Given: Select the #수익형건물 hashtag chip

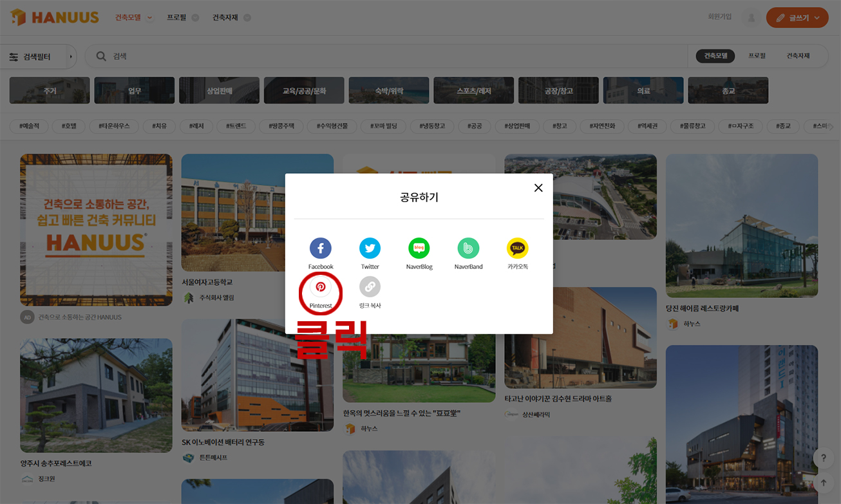Looking at the screenshot, I should coord(332,126).
